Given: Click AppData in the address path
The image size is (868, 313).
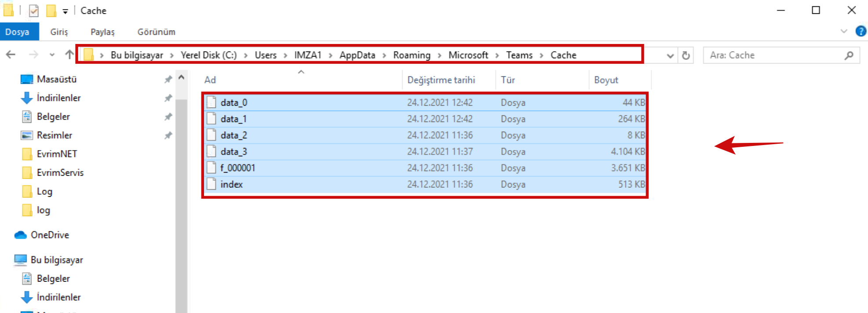Looking at the screenshot, I should click(357, 55).
